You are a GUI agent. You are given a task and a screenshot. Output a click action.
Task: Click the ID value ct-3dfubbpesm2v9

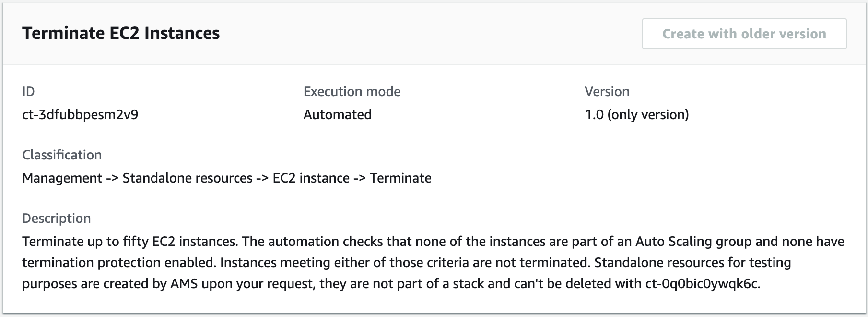click(x=81, y=114)
